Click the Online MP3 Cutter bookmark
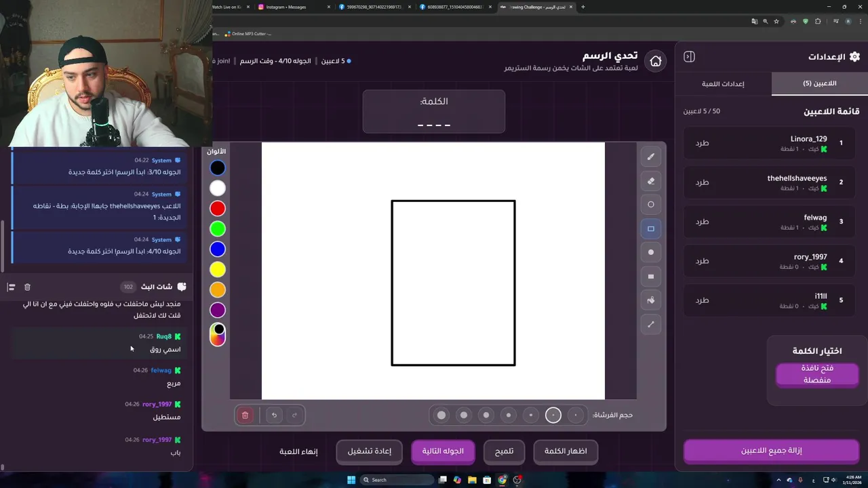 tap(248, 33)
